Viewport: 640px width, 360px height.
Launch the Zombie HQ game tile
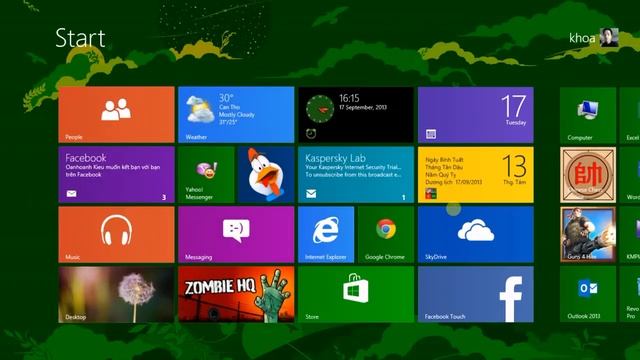coord(236,295)
